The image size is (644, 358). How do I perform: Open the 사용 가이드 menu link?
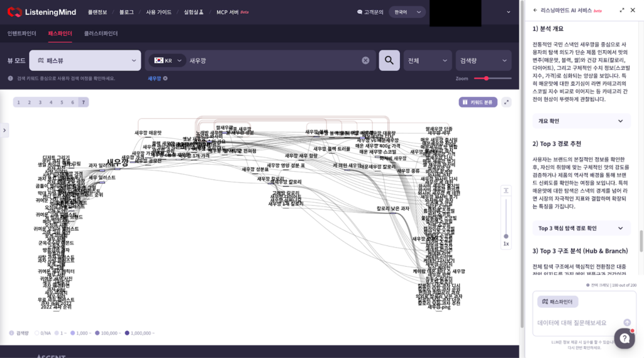click(x=158, y=12)
